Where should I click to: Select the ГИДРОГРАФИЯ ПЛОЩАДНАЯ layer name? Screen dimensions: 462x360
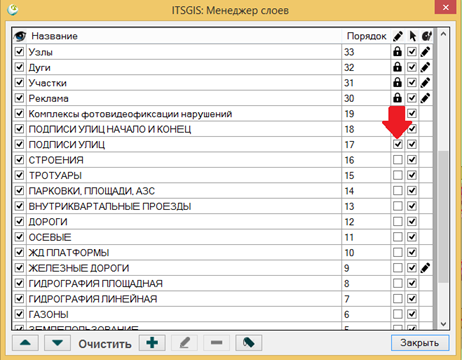click(96, 284)
